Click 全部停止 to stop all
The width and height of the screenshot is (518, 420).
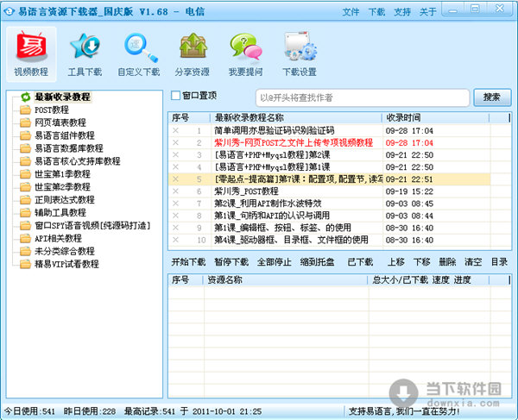pos(275,262)
